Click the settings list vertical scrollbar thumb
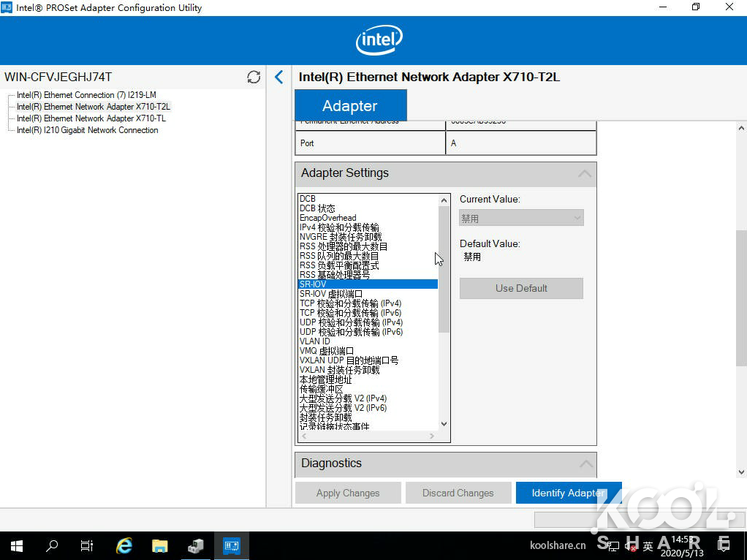 [x=444, y=269]
